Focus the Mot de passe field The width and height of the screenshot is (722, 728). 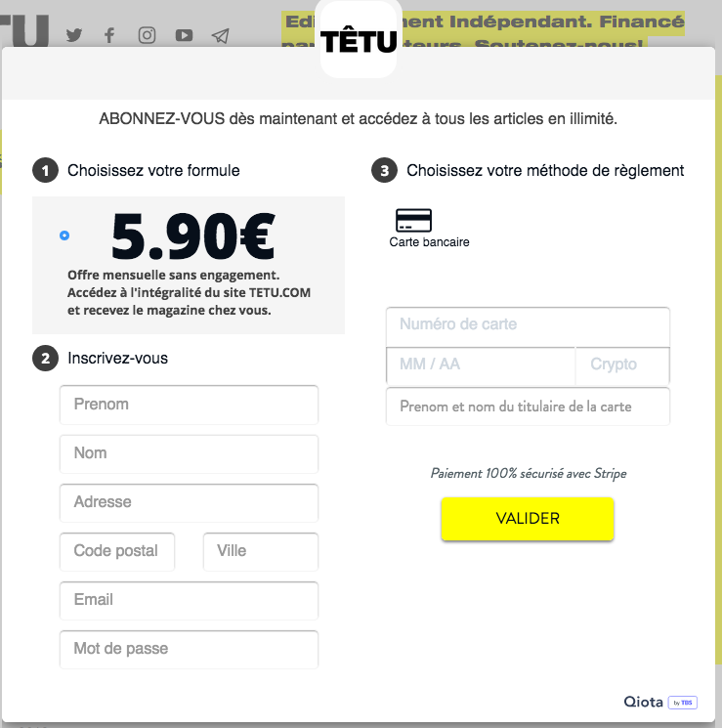point(189,649)
